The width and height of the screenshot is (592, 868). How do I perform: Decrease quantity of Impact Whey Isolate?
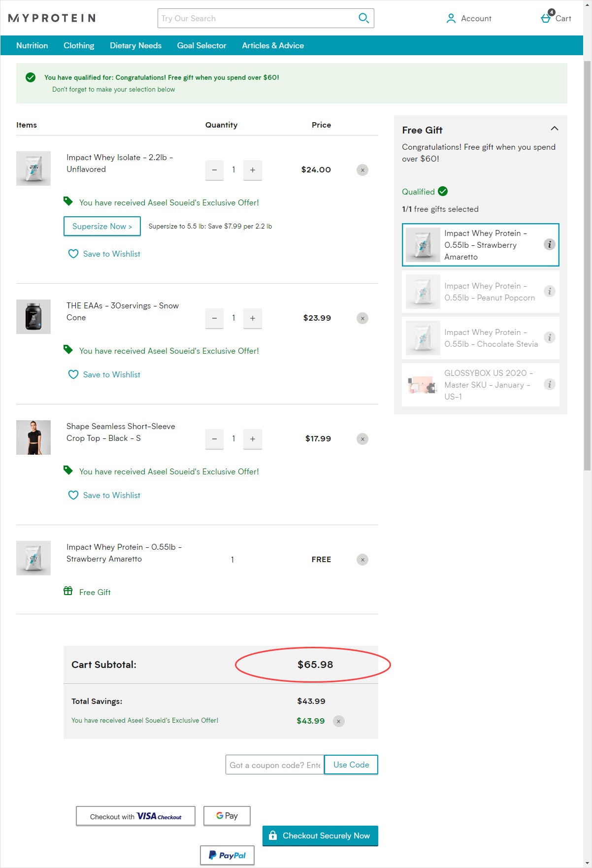(x=214, y=170)
